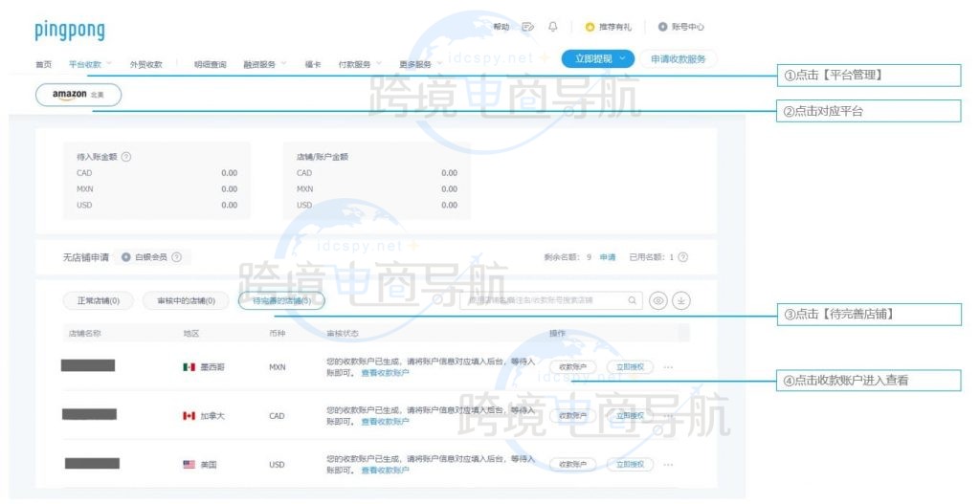Click 收款账户 in the 加拿大 row

click(573, 416)
